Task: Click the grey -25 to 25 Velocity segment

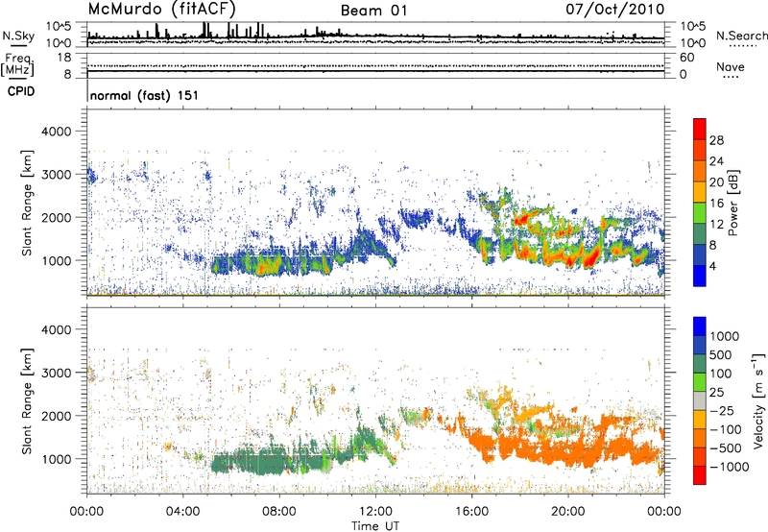Action: point(700,400)
